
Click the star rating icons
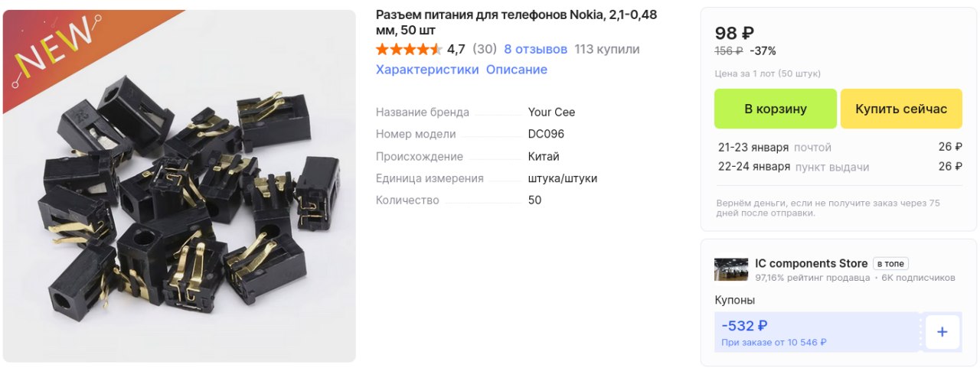click(409, 50)
